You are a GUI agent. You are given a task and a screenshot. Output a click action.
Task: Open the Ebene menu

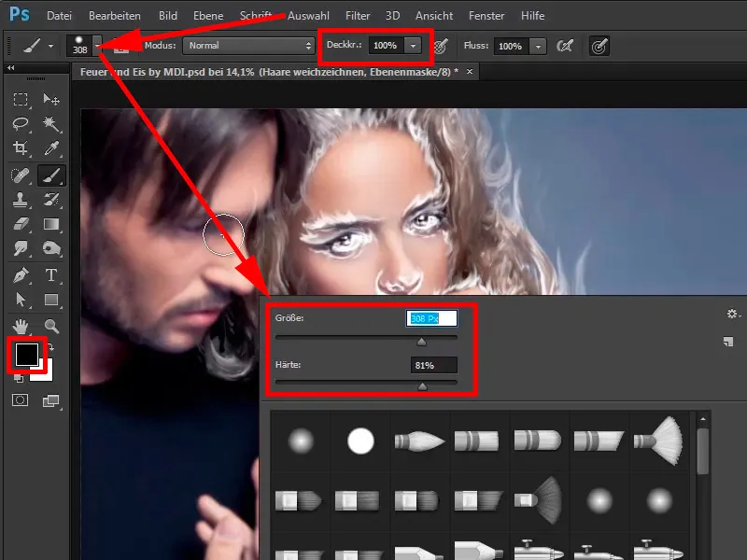tap(208, 16)
